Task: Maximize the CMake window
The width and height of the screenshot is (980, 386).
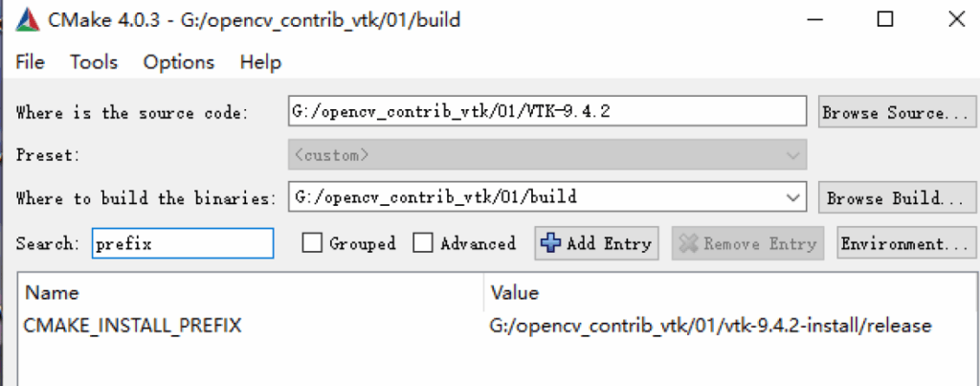Action: 885,20
